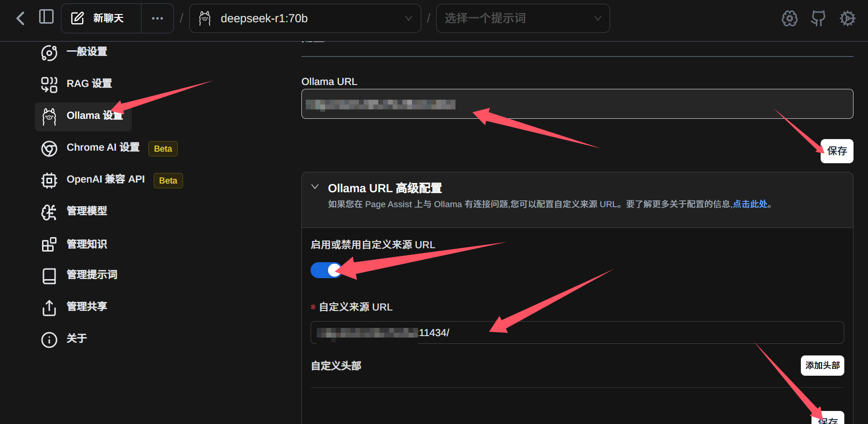The image size is (868, 424).
Task: Click the 关于 info icon
Action: (49, 339)
